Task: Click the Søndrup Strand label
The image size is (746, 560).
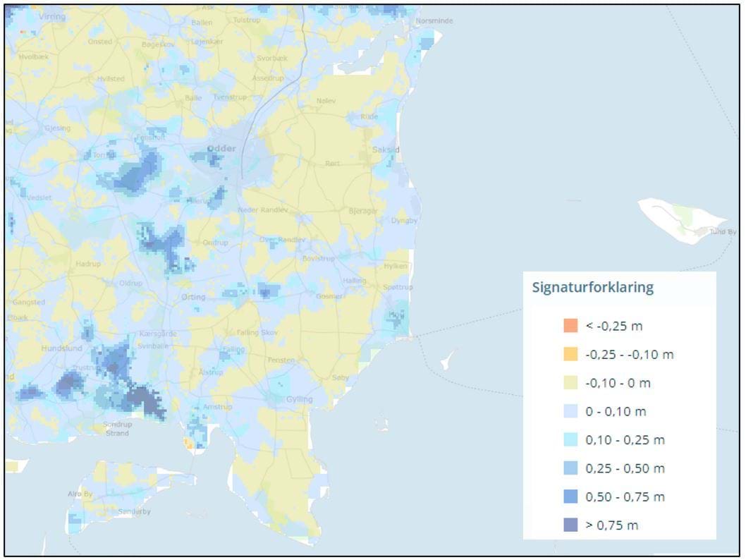Action: coord(117,429)
